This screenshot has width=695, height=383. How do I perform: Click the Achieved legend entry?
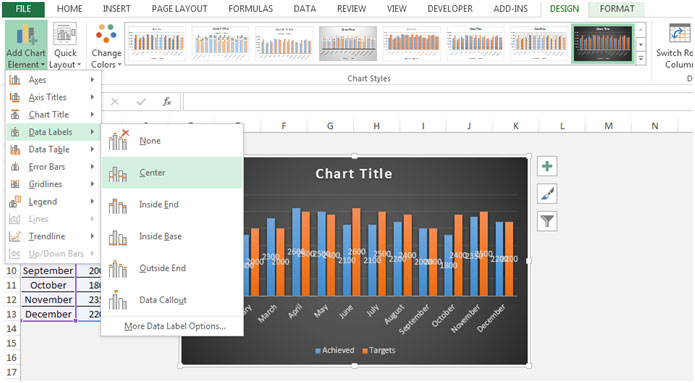click(335, 350)
